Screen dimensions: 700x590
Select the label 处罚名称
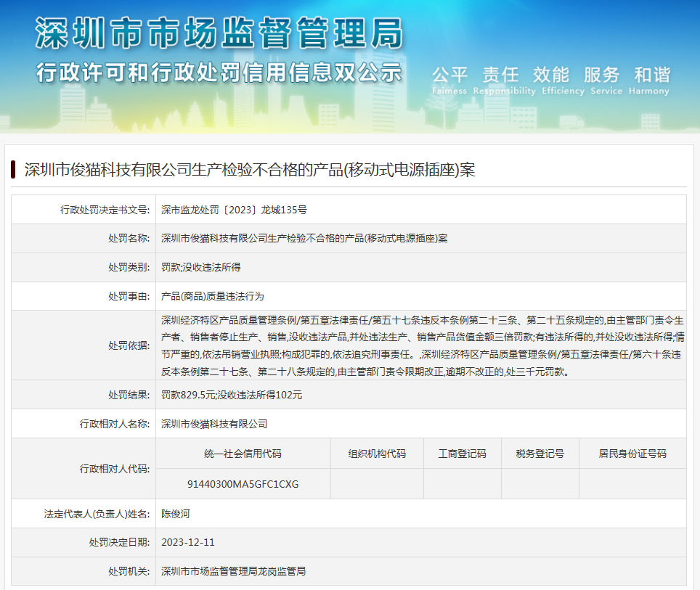click(129, 238)
